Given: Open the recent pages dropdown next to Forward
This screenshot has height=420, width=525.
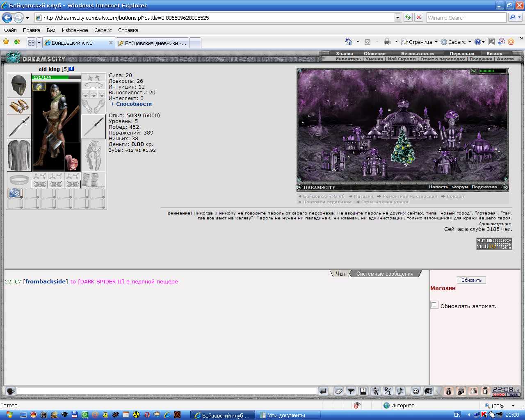Looking at the screenshot, I should pyautogui.click(x=27, y=18).
